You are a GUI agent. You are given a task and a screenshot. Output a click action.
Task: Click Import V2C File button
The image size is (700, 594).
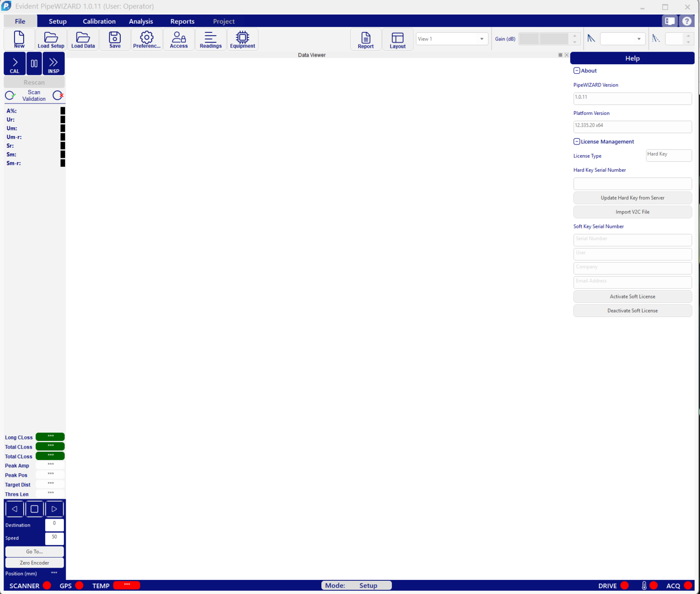coord(633,212)
